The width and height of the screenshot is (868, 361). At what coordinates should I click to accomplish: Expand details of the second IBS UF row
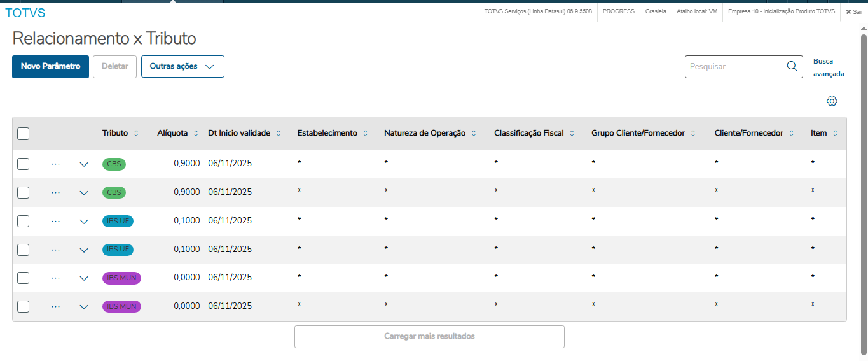[x=84, y=250]
